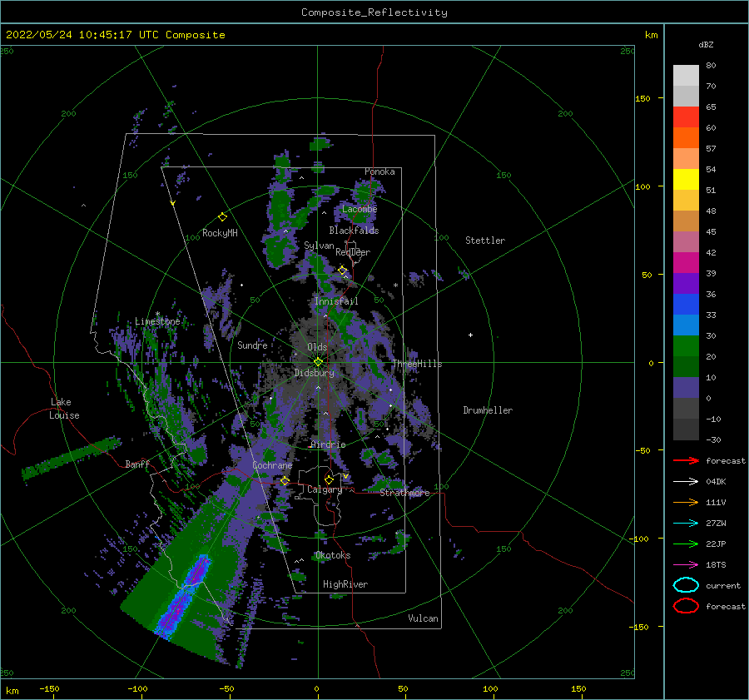Image resolution: width=749 pixels, height=700 pixels.
Task: Select the magenta 42 dBZ color swatch
Action: pos(686,263)
